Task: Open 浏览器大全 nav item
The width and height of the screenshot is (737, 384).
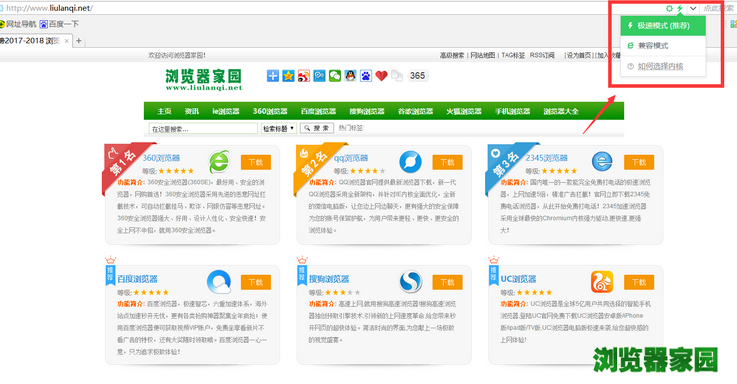Action: pos(561,111)
